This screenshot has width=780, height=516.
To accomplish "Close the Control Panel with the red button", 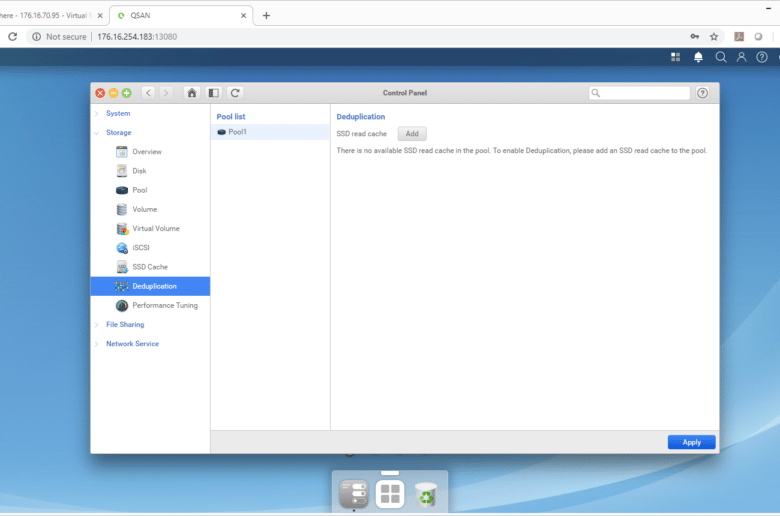I will (100, 93).
